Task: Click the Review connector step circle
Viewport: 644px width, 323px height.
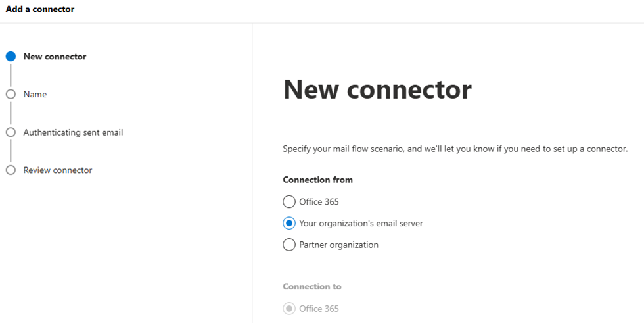Action: click(x=11, y=170)
